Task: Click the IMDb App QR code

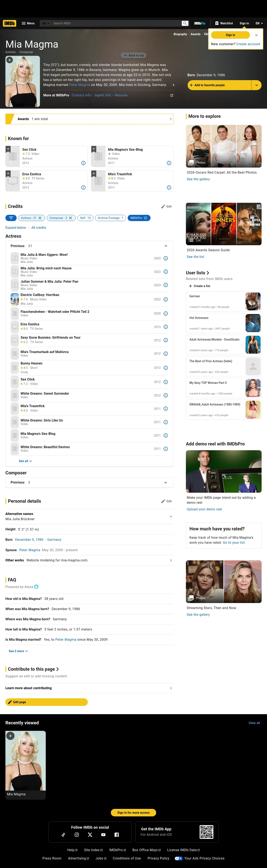Action: 206,832
